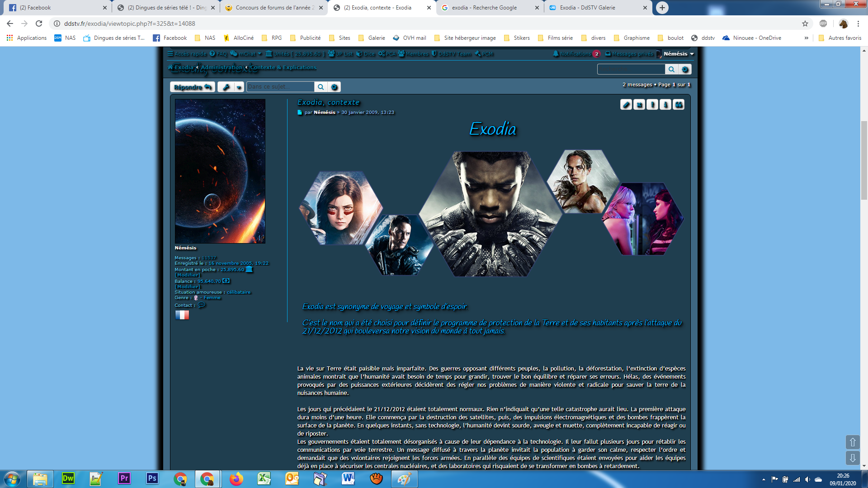Open the Accès rapide menu
Viewport: 868px width, 488px height.
click(x=187, y=54)
